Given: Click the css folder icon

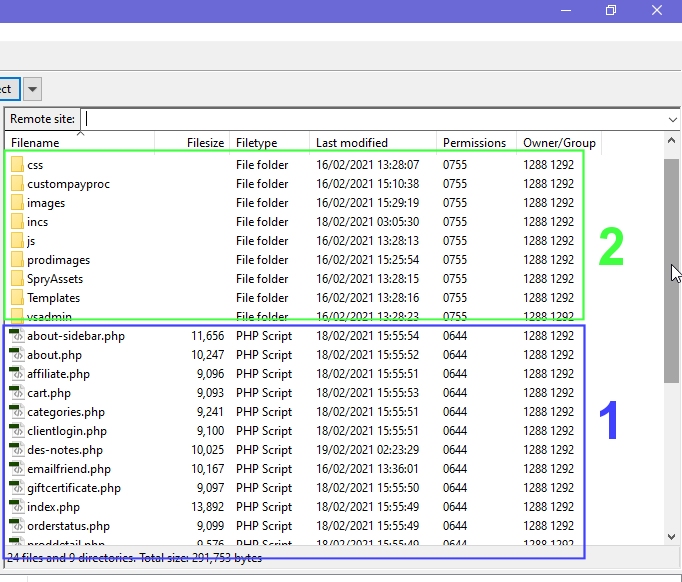Looking at the screenshot, I should (17, 165).
